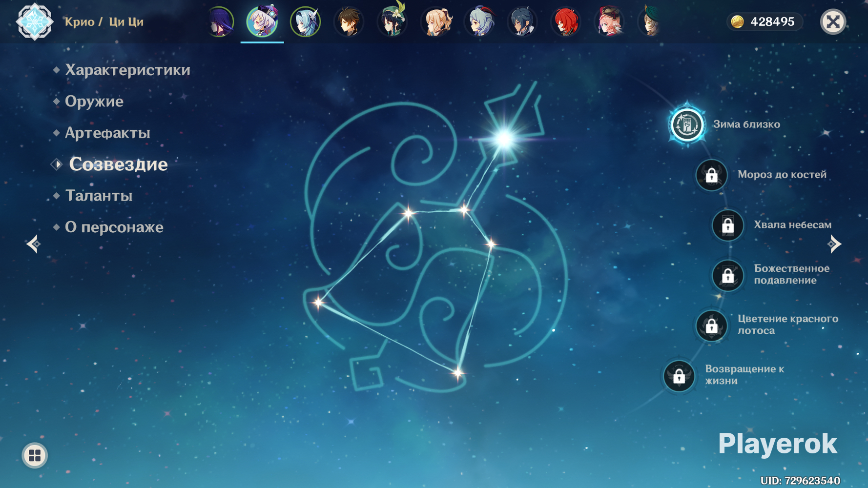The image size is (868, 488).
Task: Open the Оружие section
Action: click(x=94, y=102)
